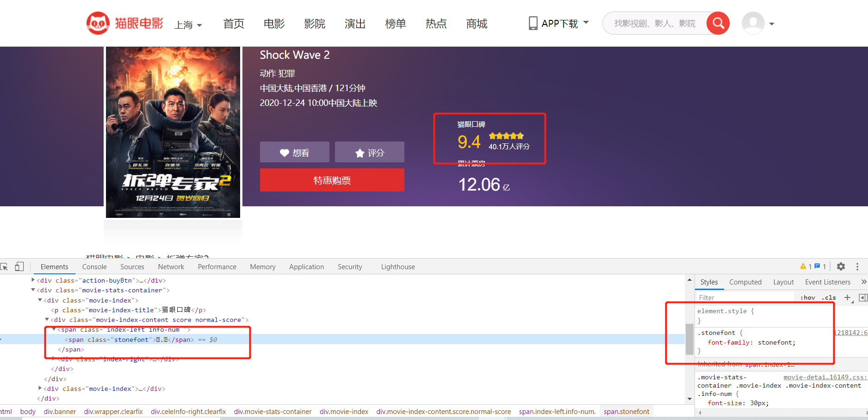The height and width of the screenshot is (420, 868).
Task: Collapse the first movie-index div node
Action: pyautogui.click(x=40, y=300)
